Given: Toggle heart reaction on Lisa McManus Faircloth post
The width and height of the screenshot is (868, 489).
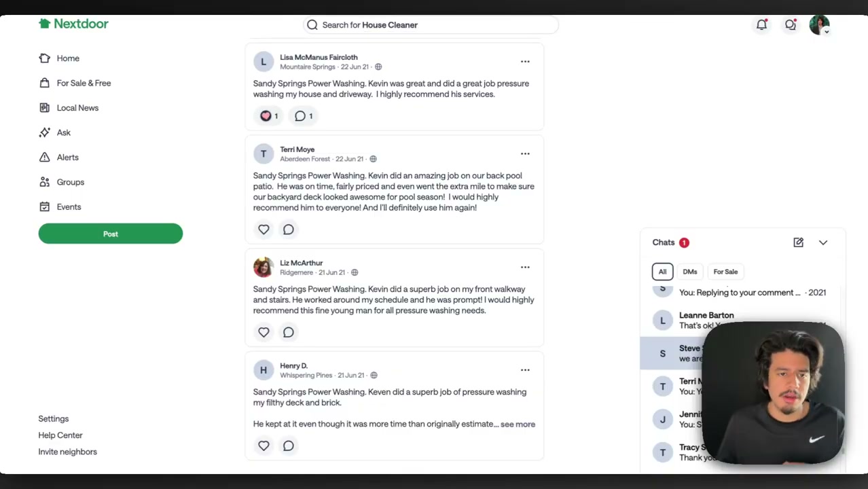Looking at the screenshot, I should (x=269, y=116).
